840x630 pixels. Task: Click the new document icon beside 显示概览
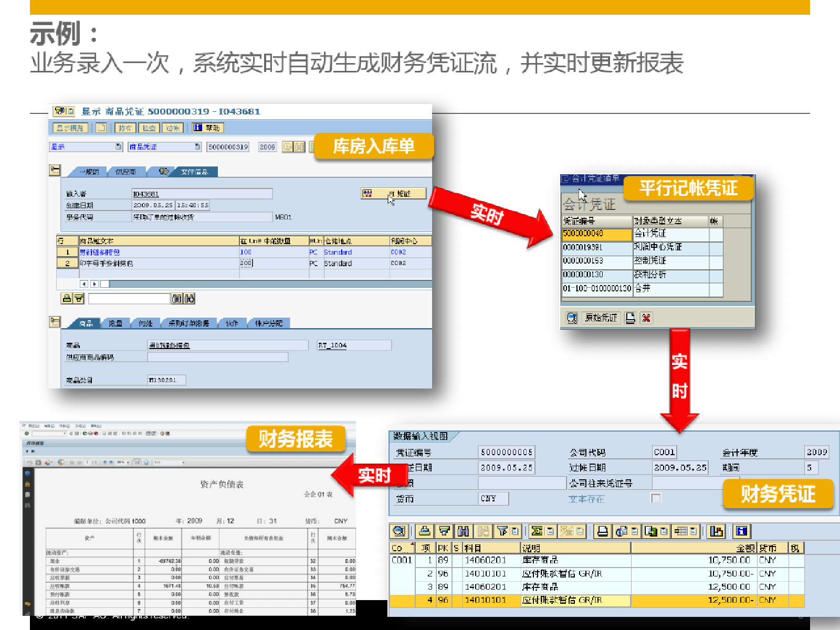(x=101, y=128)
